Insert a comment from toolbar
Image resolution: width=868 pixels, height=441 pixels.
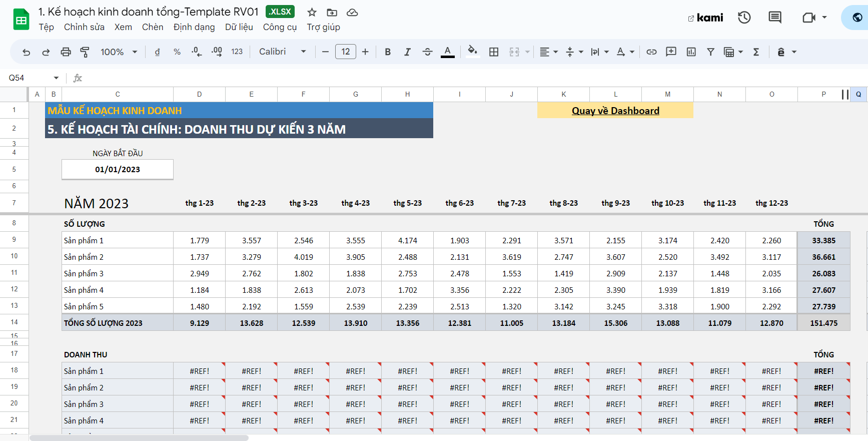point(671,52)
